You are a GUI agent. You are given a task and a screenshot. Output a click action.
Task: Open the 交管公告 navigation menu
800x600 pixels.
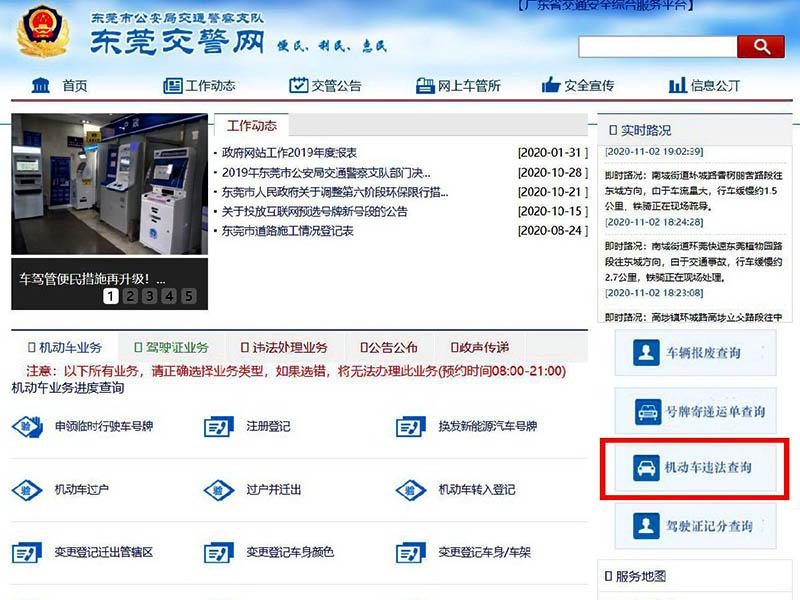(324, 85)
